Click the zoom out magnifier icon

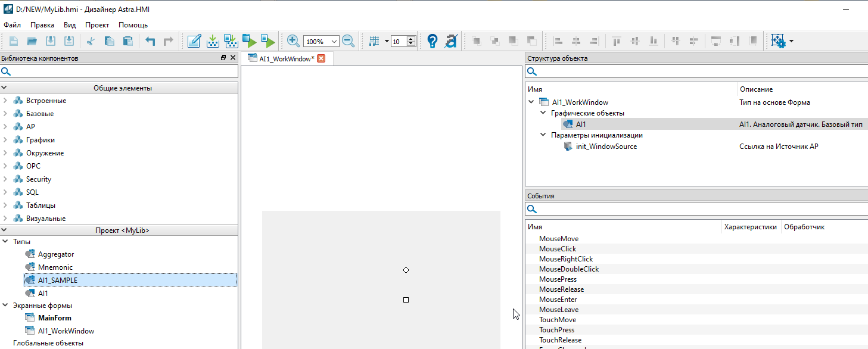pyautogui.click(x=349, y=41)
